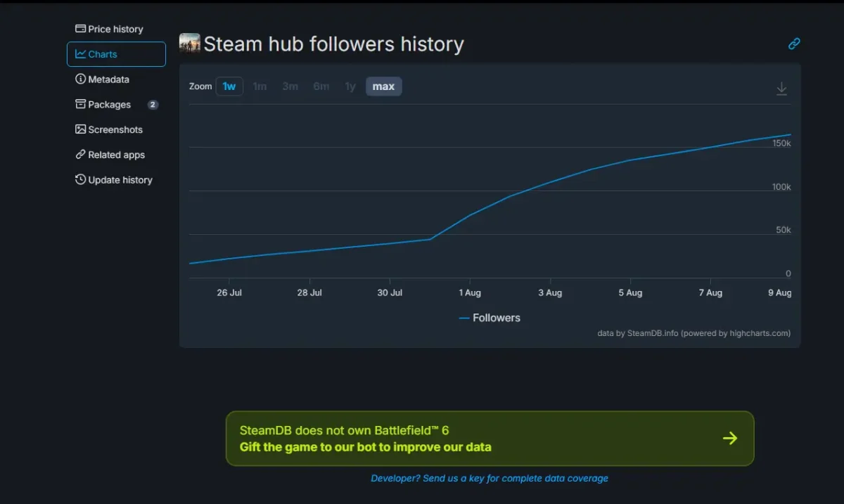This screenshot has height=504, width=844.
Task: Click the Battlefield game thumbnail icon
Action: (x=190, y=44)
